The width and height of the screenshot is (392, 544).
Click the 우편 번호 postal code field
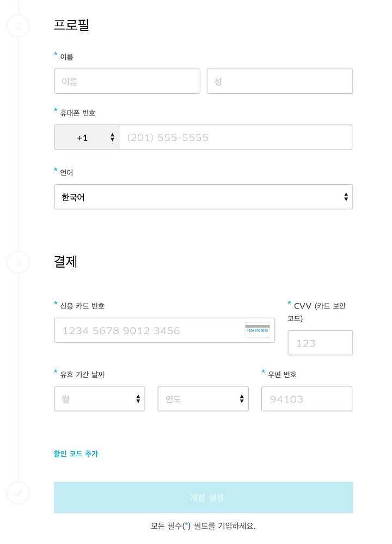tap(307, 398)
